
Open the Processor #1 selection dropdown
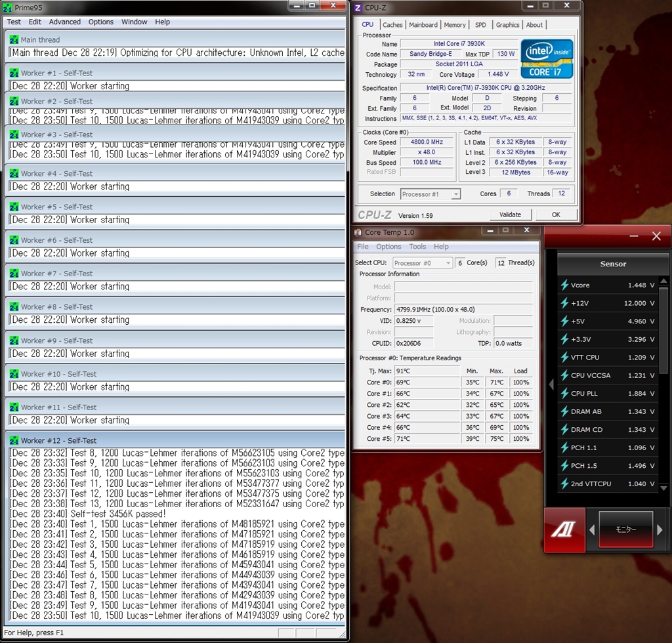pos(430,194)
